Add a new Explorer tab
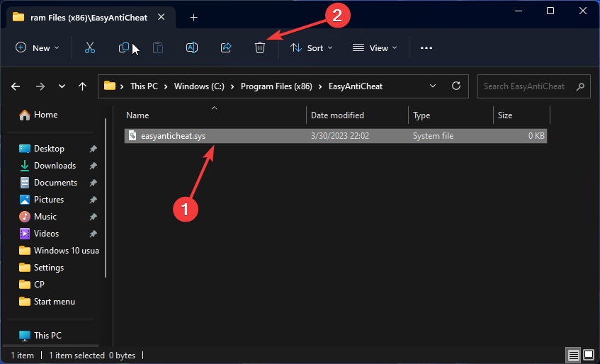 (194, 17)
